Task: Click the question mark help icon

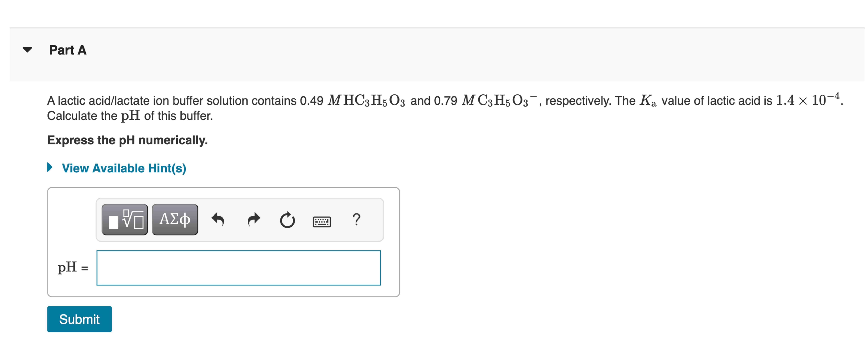Action: tap(357, 220)
